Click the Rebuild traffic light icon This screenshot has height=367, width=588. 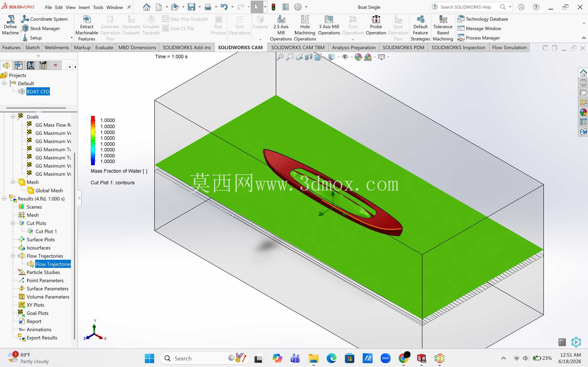coord(273,7)
